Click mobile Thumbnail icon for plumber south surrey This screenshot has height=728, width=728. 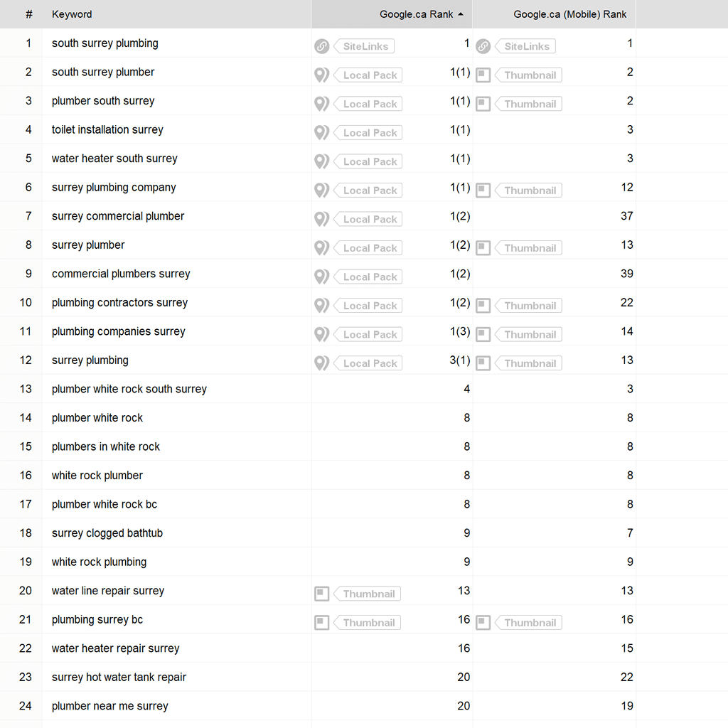point(483,104)
